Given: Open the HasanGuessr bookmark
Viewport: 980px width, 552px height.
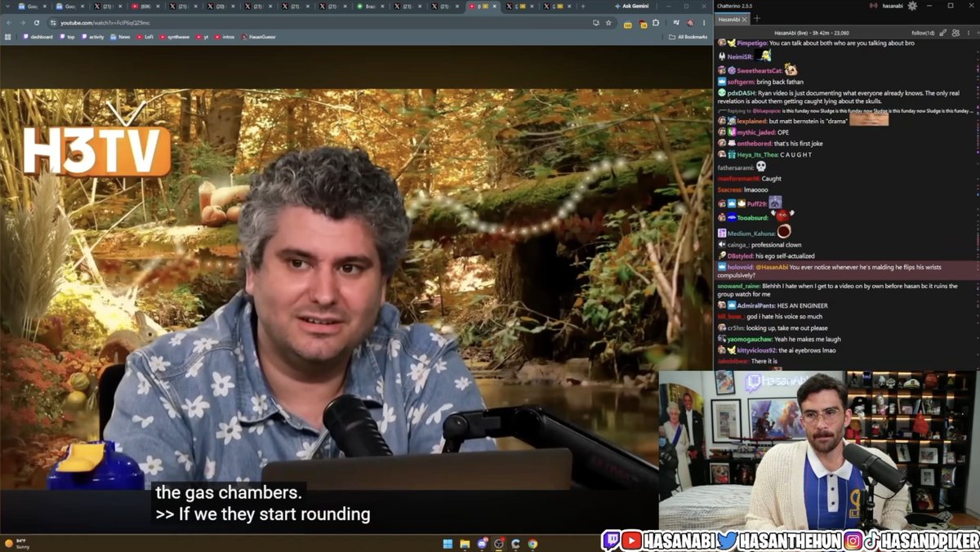Looking at the screenshot, I should [258, 37].
